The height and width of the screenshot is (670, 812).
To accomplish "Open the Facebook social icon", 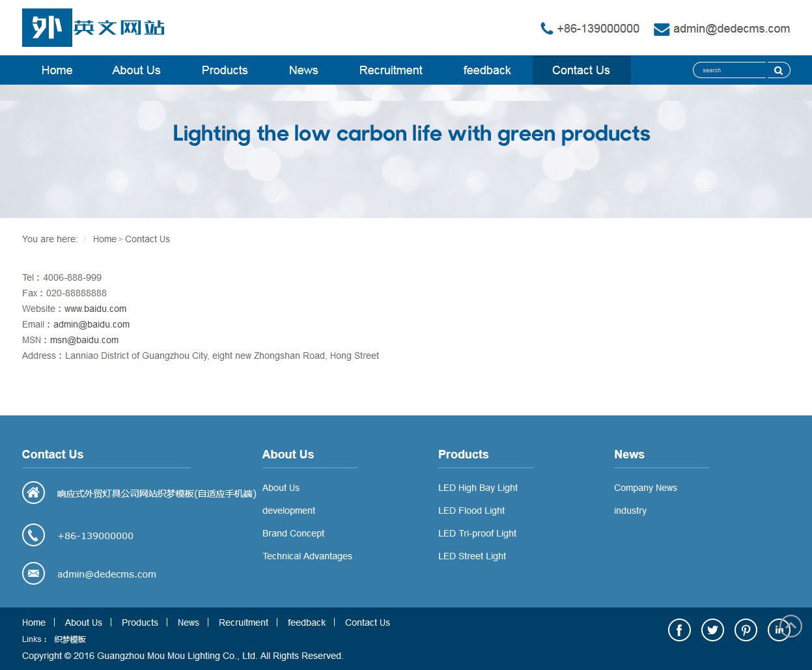I will point(679,630).
